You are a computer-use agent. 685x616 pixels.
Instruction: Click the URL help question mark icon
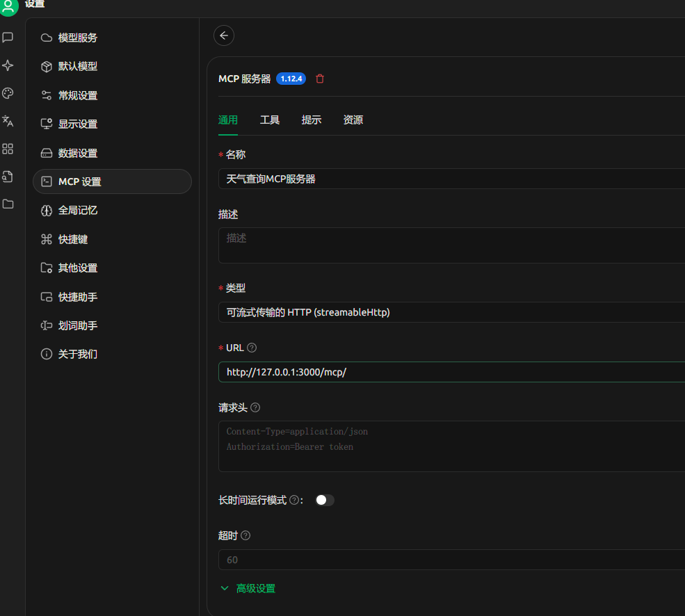252,348
